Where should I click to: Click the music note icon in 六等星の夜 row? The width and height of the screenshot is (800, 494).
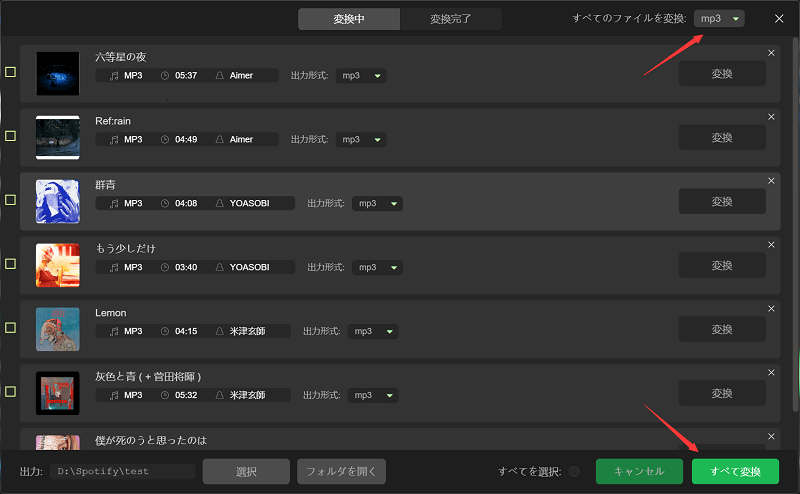tap(114, 76)
